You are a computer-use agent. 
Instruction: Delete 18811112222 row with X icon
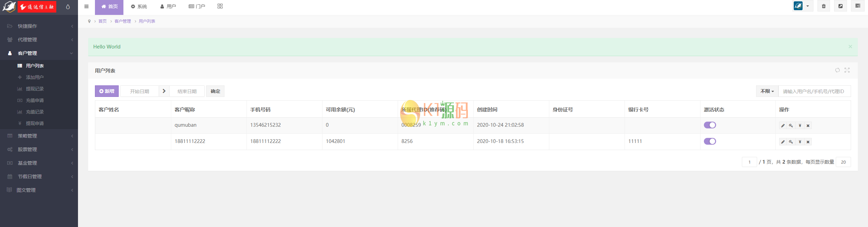[808, 142]
